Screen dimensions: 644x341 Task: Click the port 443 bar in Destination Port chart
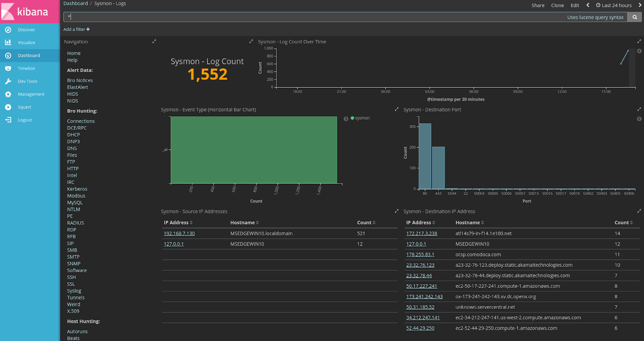(438, 168)
